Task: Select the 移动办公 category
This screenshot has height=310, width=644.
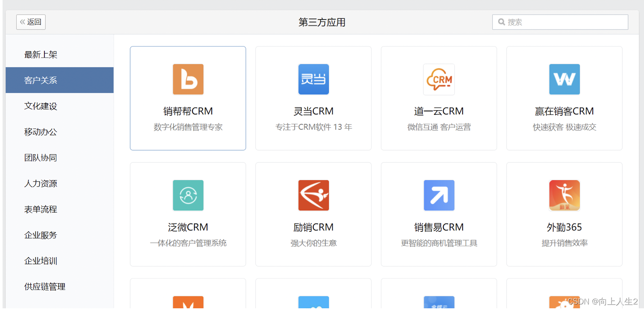Action: (60, 132)
